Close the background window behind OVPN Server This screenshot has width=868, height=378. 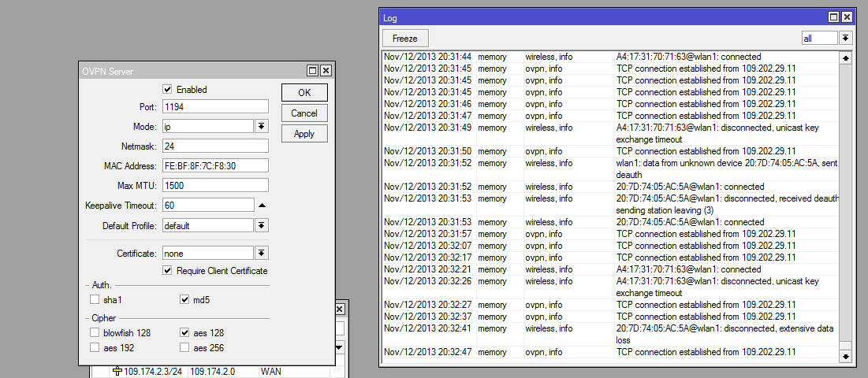(341, 309)
